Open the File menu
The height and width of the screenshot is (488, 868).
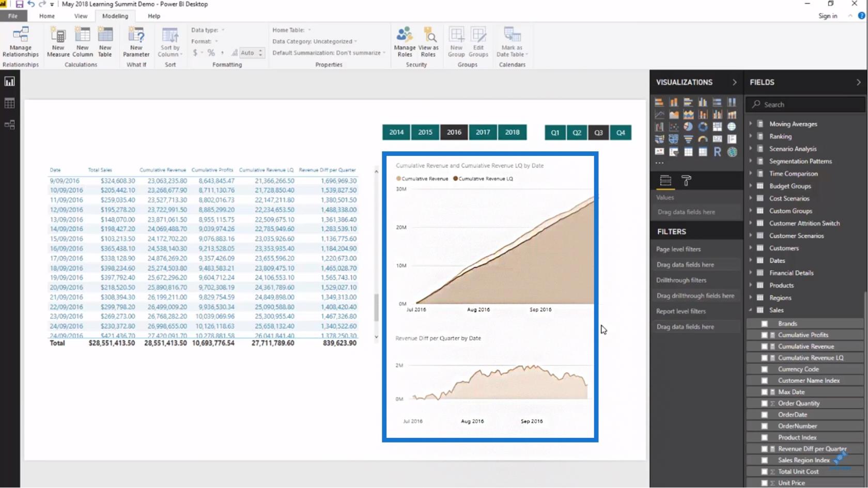coord(12,16)
